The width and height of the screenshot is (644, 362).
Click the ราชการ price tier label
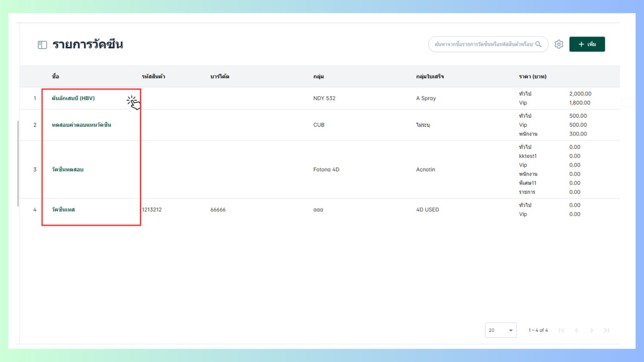coord(527,192)
